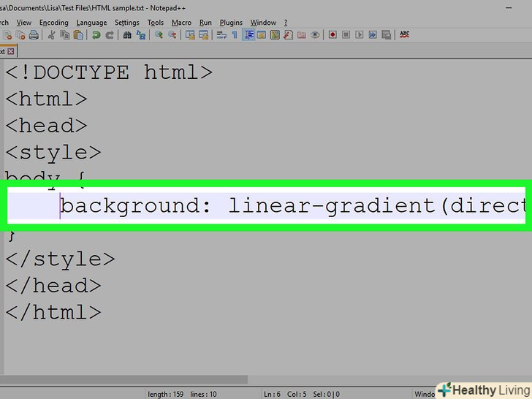Viewport: 532px width, 399px height.
Task: Click the opening <html> tag line
Action: (47, 99)
